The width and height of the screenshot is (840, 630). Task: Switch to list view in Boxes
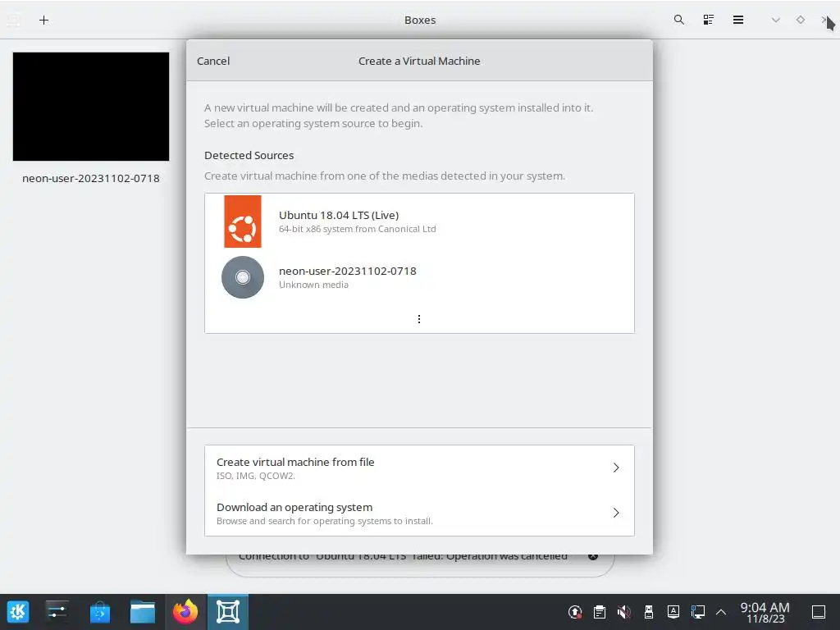click(x=708, y=20)
